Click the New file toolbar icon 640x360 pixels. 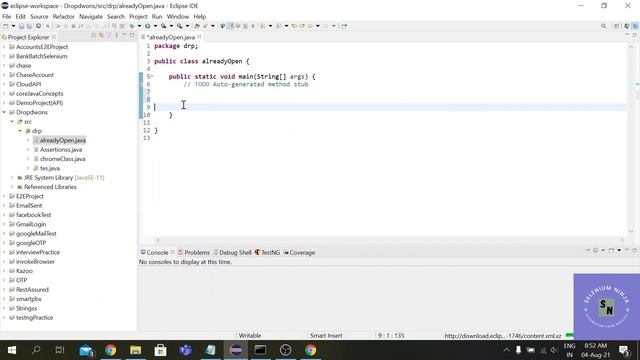click(x=5, y=26)
